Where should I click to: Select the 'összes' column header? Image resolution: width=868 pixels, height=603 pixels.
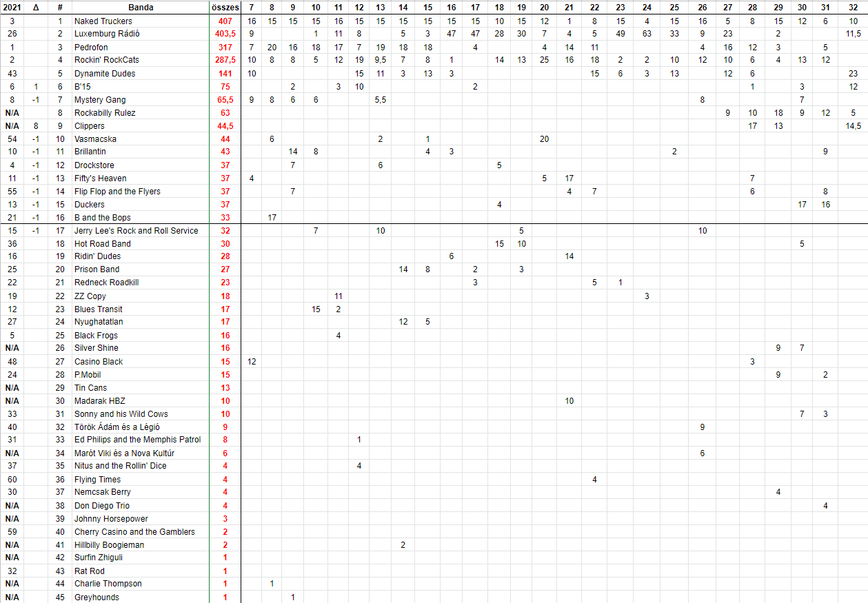click(225, 8)
